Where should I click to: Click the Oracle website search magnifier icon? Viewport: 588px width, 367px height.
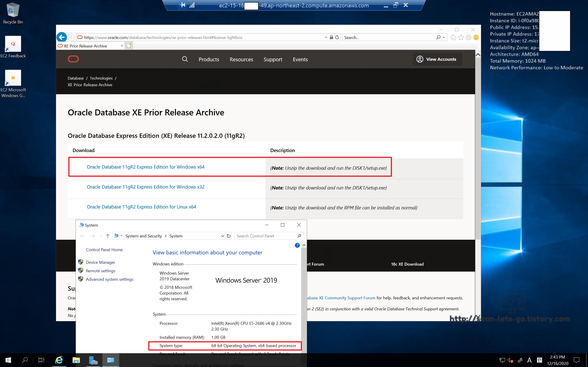pos(185,59)
